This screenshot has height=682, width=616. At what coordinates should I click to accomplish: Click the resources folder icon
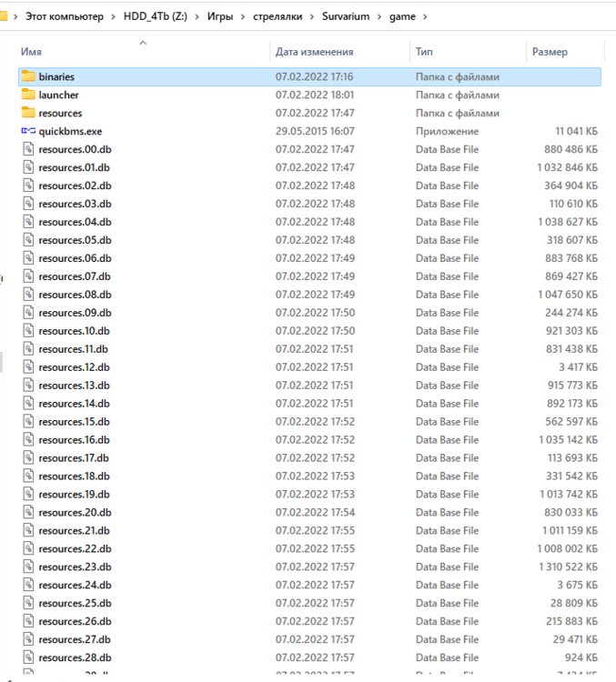point(28,113)
